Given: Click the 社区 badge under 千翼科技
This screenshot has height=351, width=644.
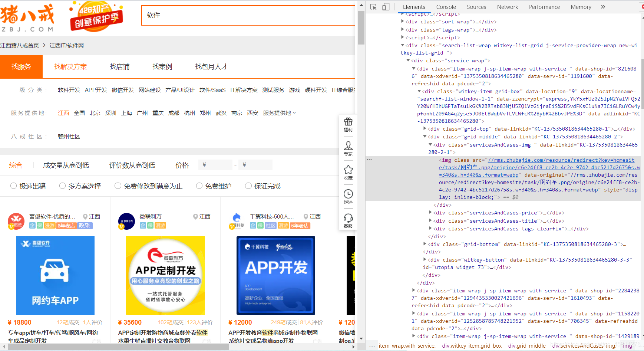Looking at the screenshot, I should tap(271, 226).
